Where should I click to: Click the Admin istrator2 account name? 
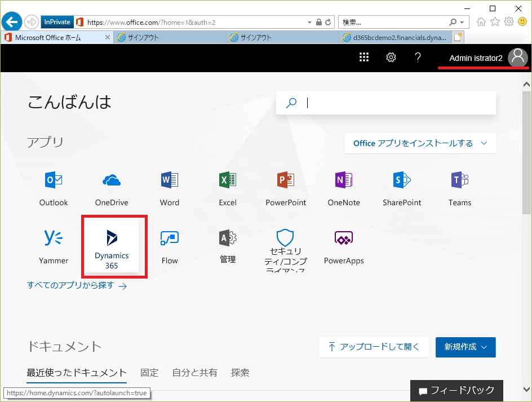(x=476, y=58)
